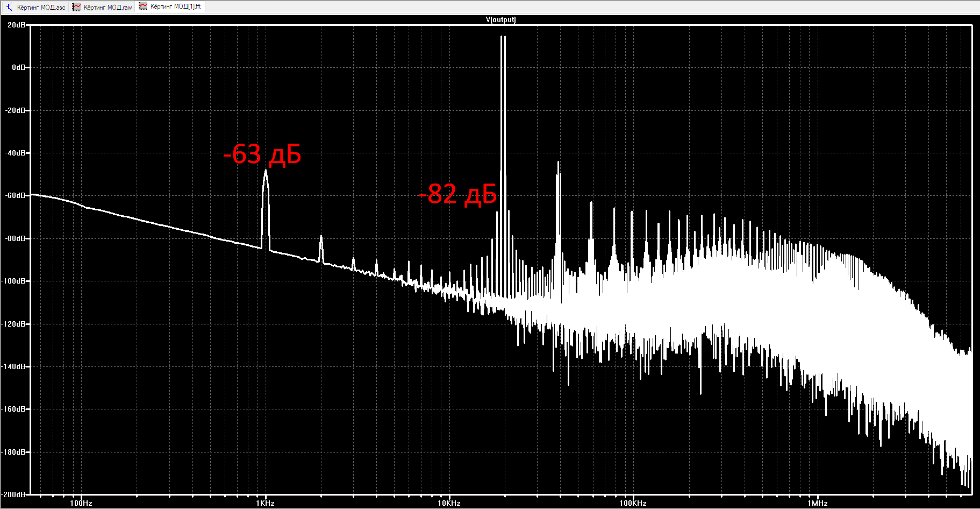
Task: Open the Кёртинг МОД.raw waveform tab
Action: [x=102, y=7]
